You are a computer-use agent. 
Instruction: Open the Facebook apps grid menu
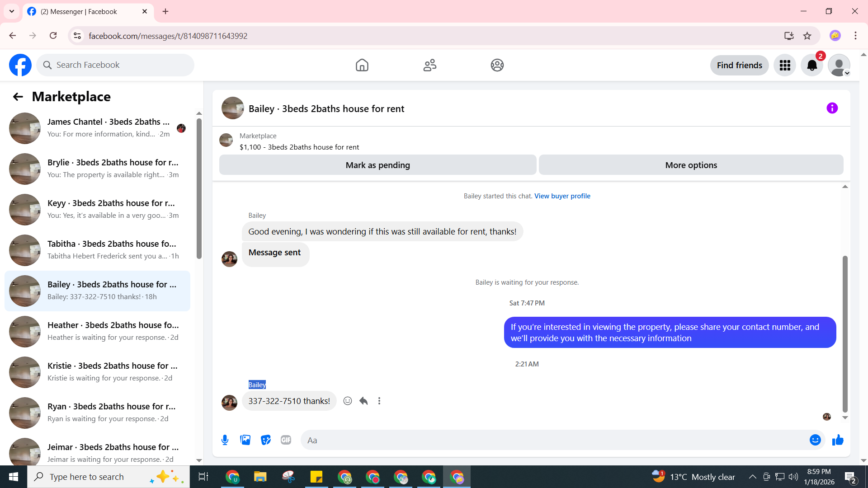[x=785, y=66]
